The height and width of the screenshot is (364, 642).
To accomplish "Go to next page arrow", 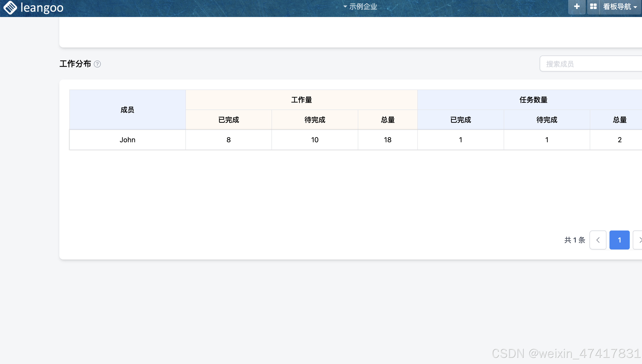I will (x=639, y=240).
